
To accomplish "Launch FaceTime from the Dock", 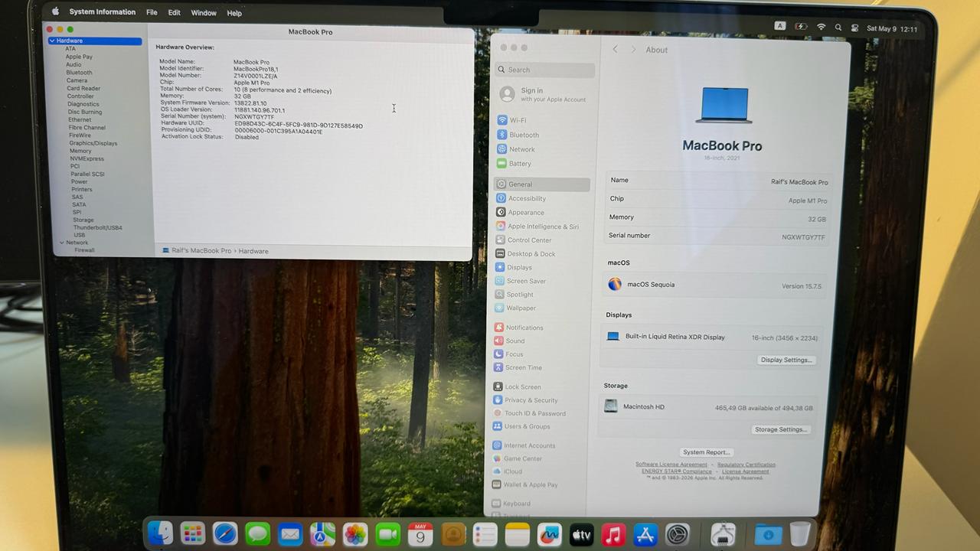I will tap(388, 534).
